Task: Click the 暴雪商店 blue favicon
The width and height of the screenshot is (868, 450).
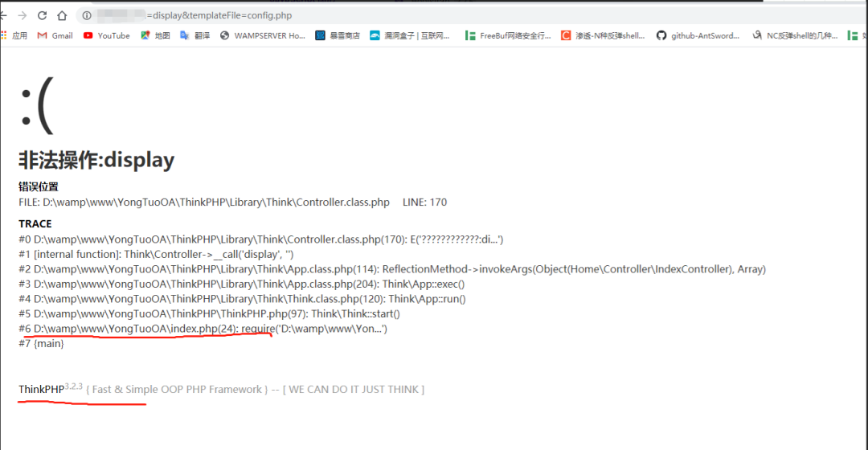Action: 320,35
